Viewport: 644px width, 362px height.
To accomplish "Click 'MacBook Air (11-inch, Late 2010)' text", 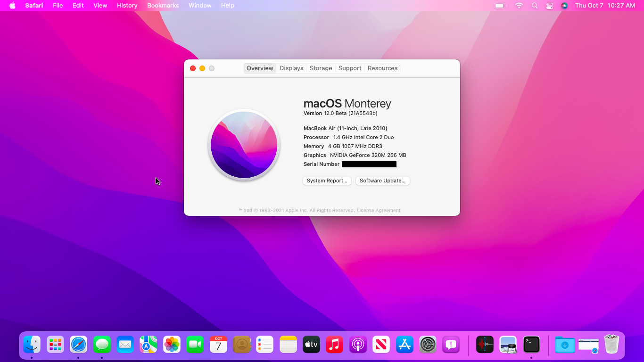I will click(346, 128).
